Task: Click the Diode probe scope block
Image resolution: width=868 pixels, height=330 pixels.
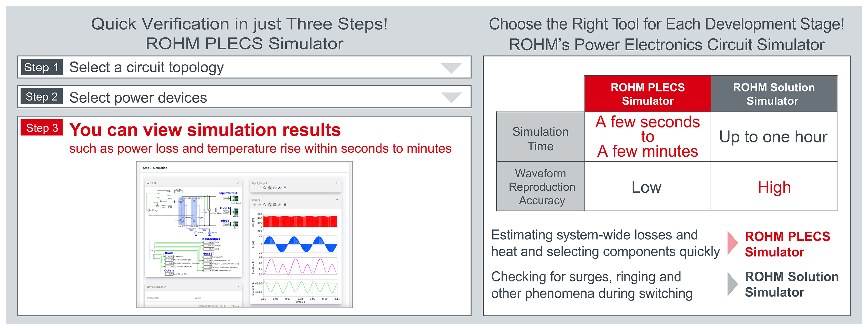Action: 236,224
